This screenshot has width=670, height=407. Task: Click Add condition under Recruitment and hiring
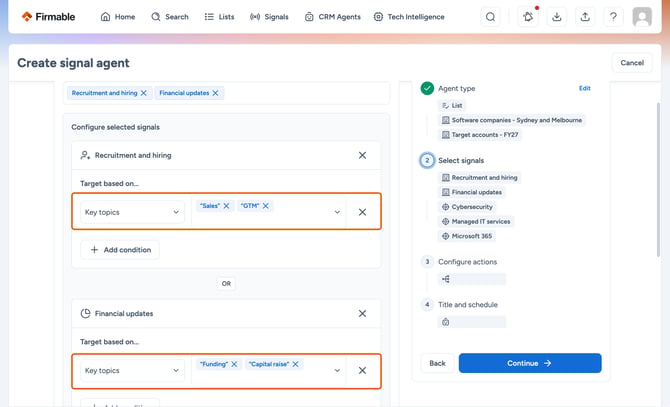click(x=120, y=250)
